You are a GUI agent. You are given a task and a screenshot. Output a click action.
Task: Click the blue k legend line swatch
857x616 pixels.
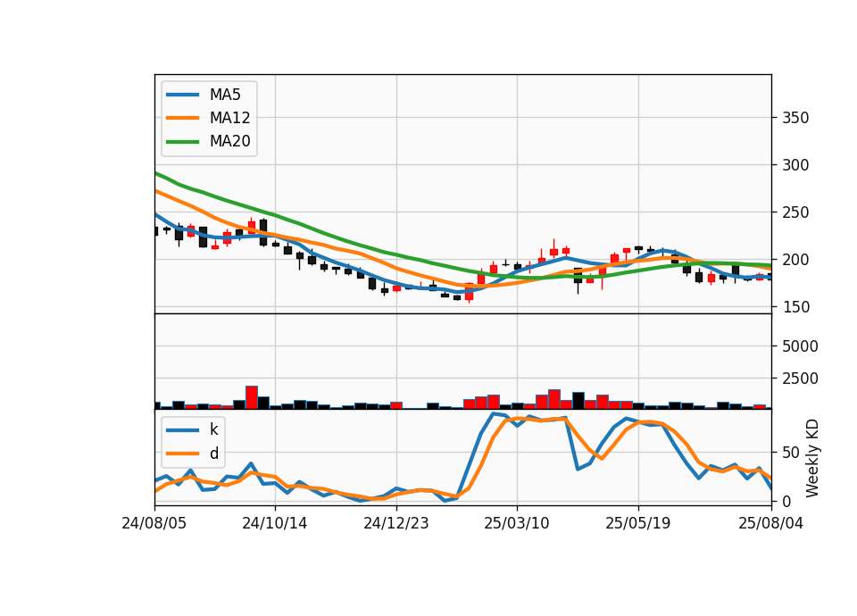point(182,430)
